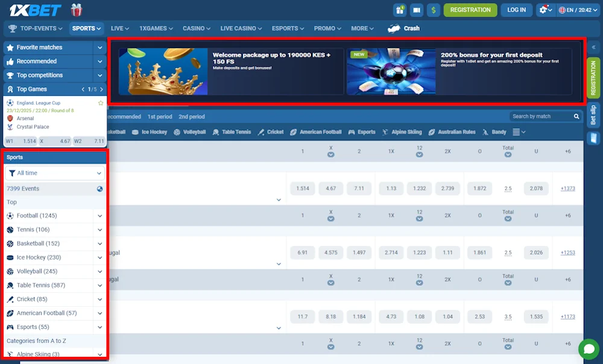Open the gift promotions icon in top bar

(x=401, y=10)
